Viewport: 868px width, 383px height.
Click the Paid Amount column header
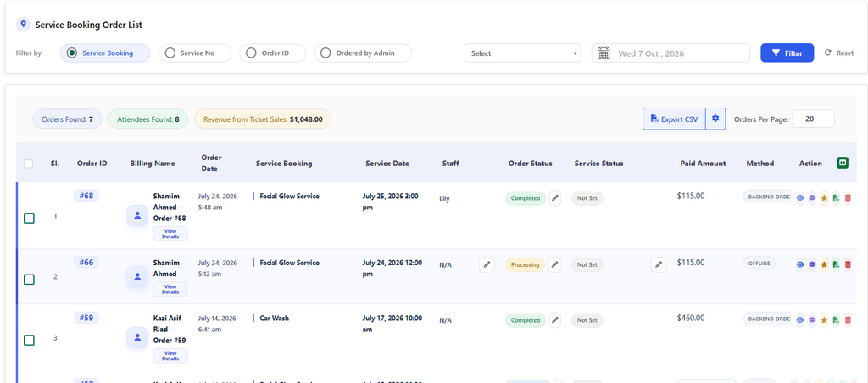point(703,164)
